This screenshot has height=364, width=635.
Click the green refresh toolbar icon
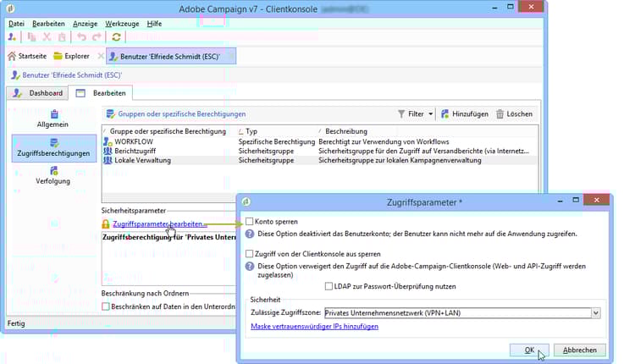[116, 37]
